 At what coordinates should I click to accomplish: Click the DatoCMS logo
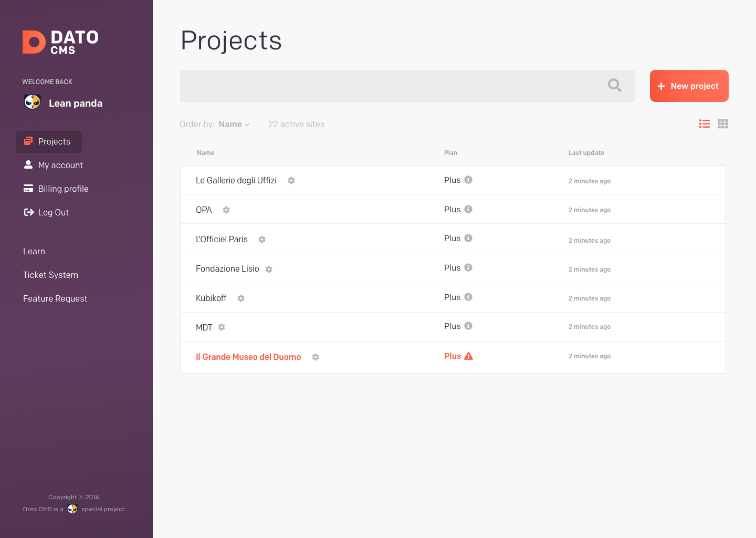(x=60, y=42)
